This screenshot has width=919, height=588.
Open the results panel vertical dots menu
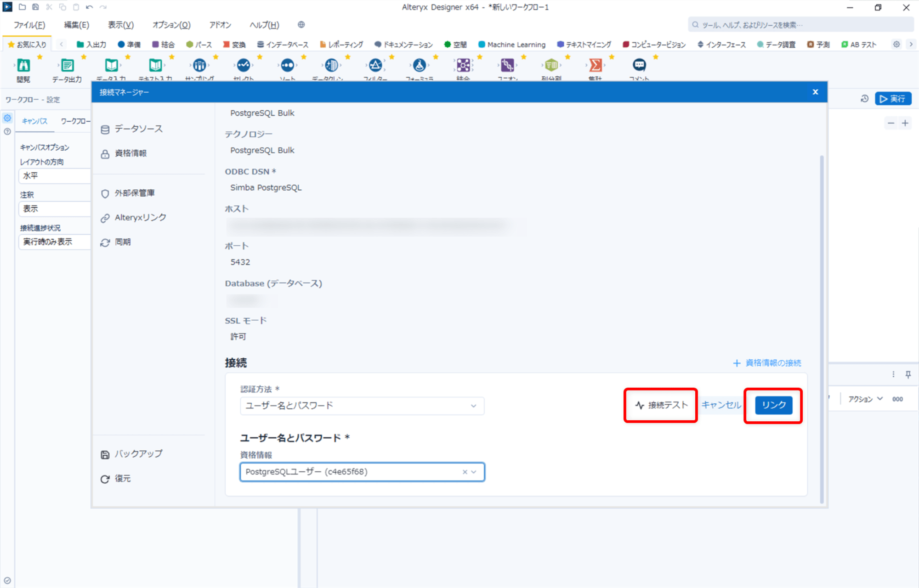pos(893,374)
